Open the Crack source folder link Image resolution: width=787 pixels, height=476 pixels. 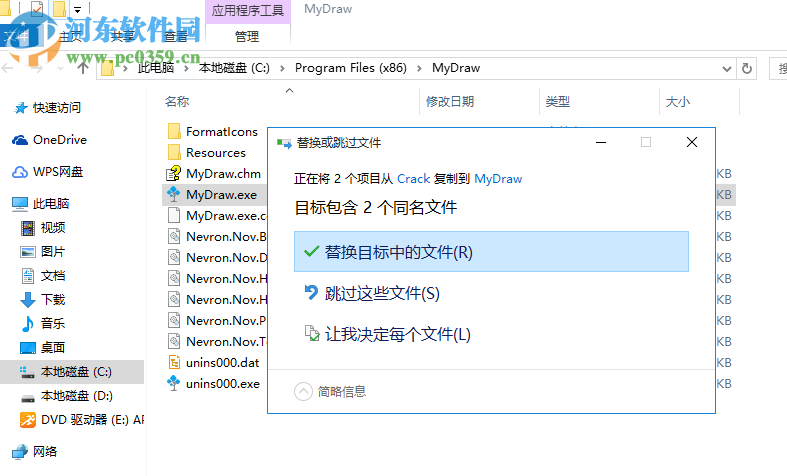click(x=413, y=179)
